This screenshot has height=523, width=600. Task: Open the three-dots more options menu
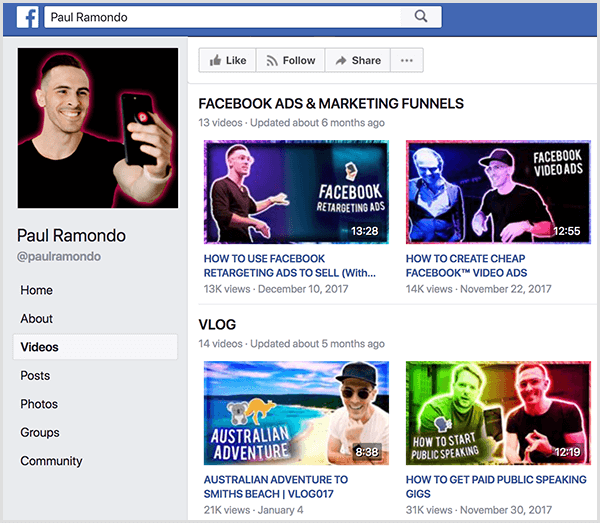pyautogui.click(x=406, y=60)
